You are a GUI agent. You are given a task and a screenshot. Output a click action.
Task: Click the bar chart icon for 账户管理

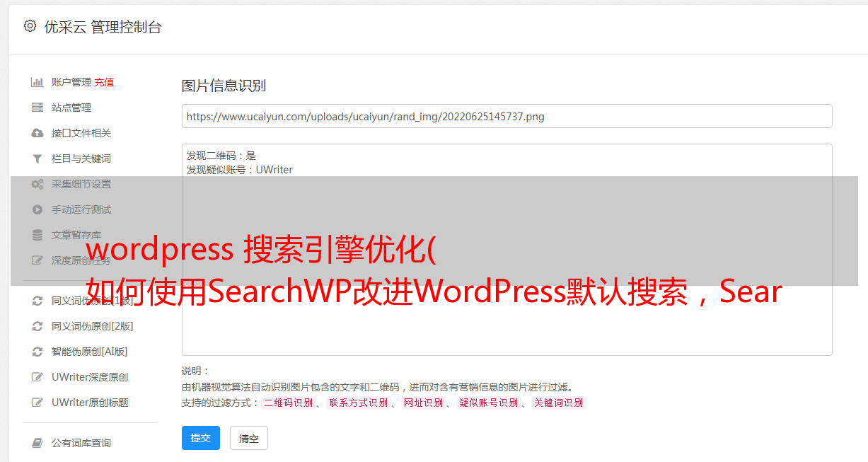[x=37, y=82]
